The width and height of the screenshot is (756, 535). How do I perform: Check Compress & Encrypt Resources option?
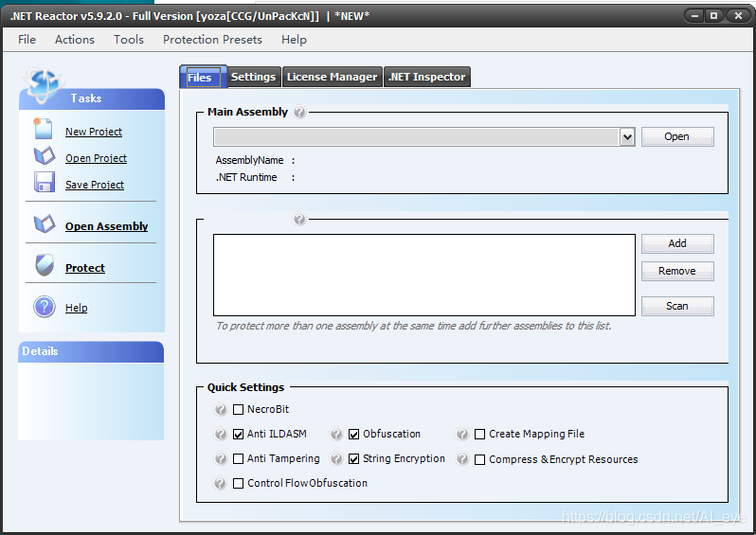(x=479, y=460)
